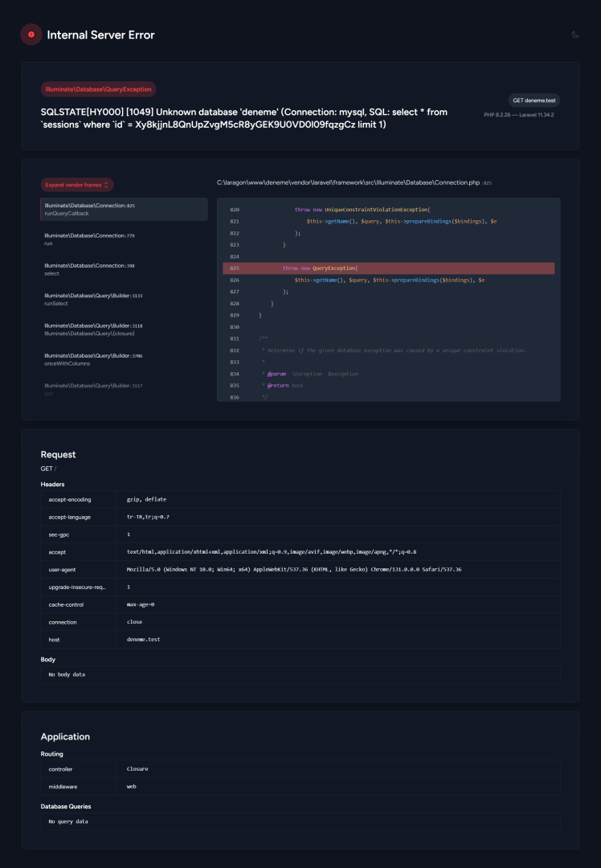Select Builder:3706 onceWithColumns frame
601x868 pixels.
pos(124,359)
